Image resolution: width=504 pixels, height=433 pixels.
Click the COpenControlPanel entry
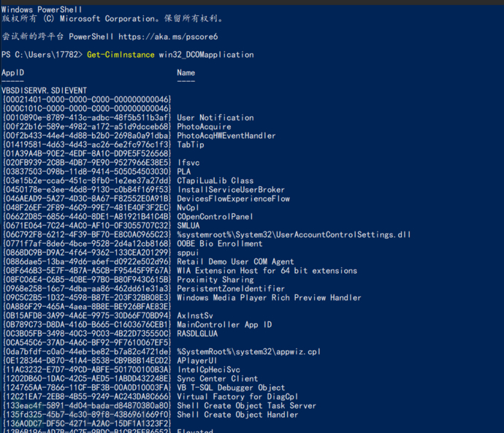pos(215,216)
